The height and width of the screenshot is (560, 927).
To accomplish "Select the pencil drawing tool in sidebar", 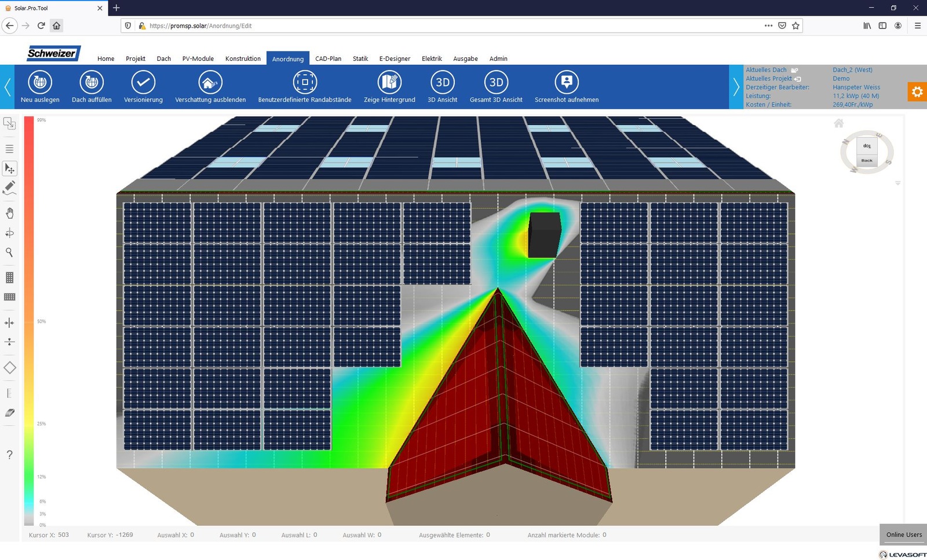I will coord(9,188).
